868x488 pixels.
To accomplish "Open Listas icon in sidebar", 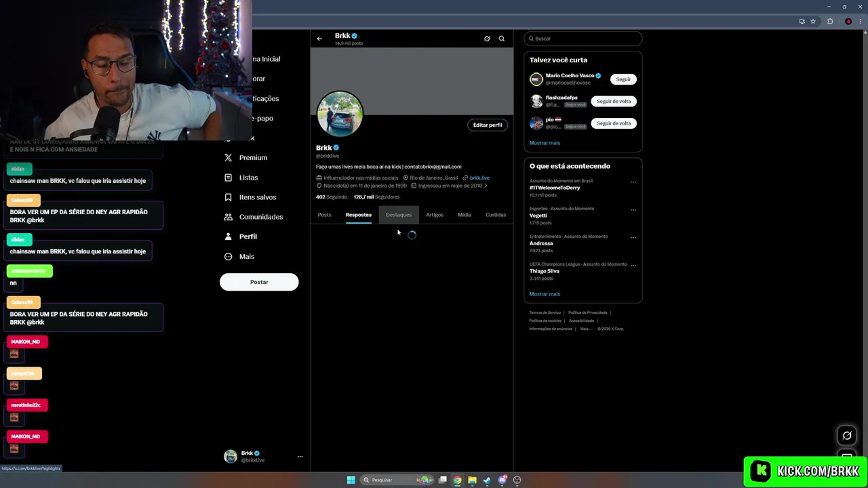I will (x=229, y=178).
